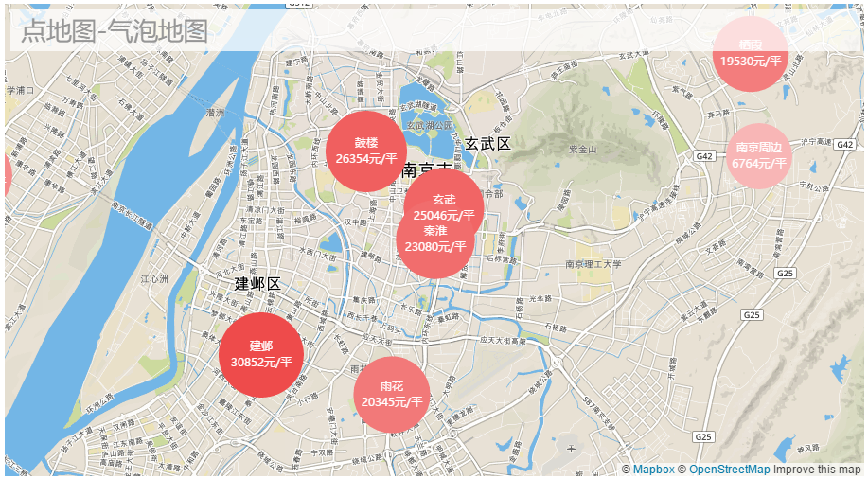The width and height of the screenshot is (868, 479).
Task: Click the 雨花 20345元/平 bubble
Action: (x=392, y=394)
